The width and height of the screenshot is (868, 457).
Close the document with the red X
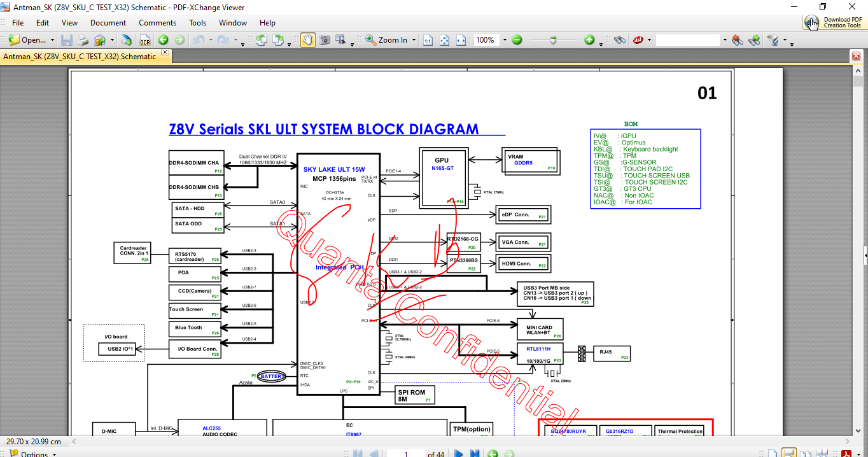pos(856,56)
